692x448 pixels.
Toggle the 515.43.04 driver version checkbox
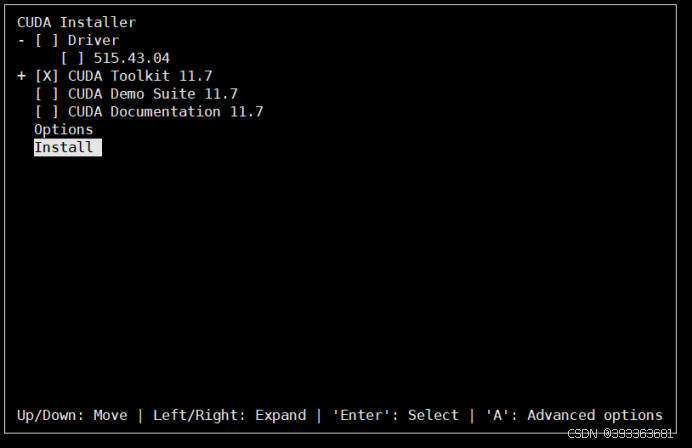72,58
